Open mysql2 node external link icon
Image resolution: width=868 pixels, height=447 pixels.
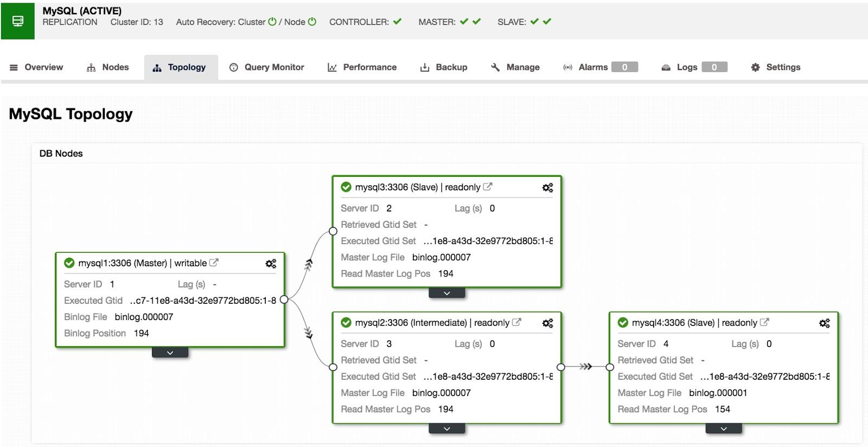pos(516,322)
